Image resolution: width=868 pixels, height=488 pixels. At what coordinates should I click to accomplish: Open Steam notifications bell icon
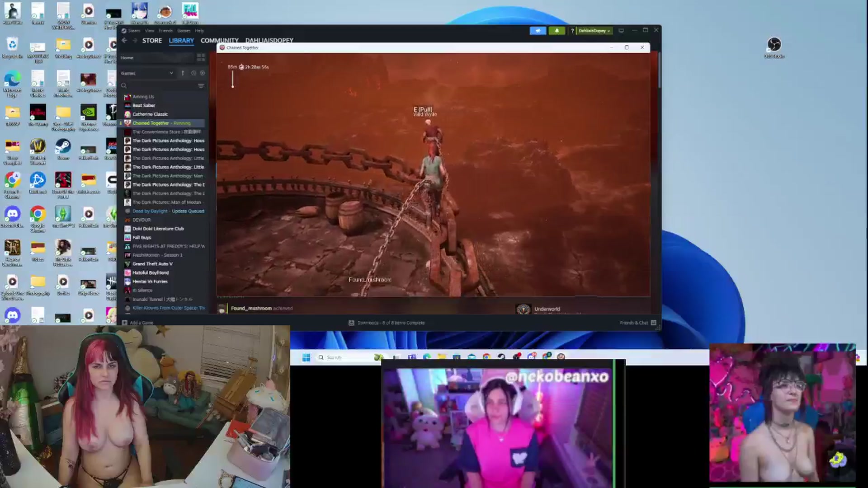click(557, 31)
